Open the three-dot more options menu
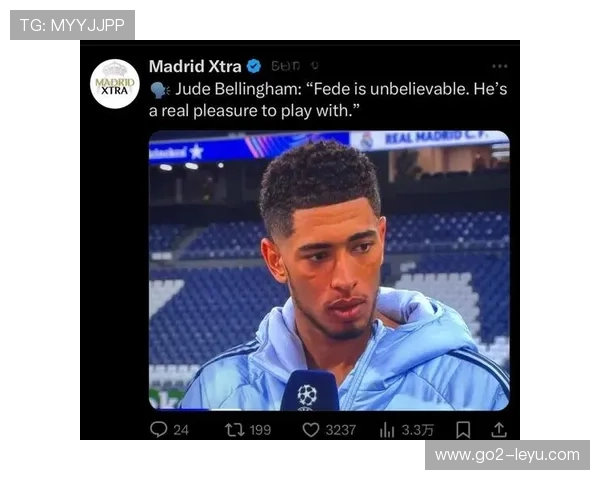The image size is (600, 480). coord(499,67)
